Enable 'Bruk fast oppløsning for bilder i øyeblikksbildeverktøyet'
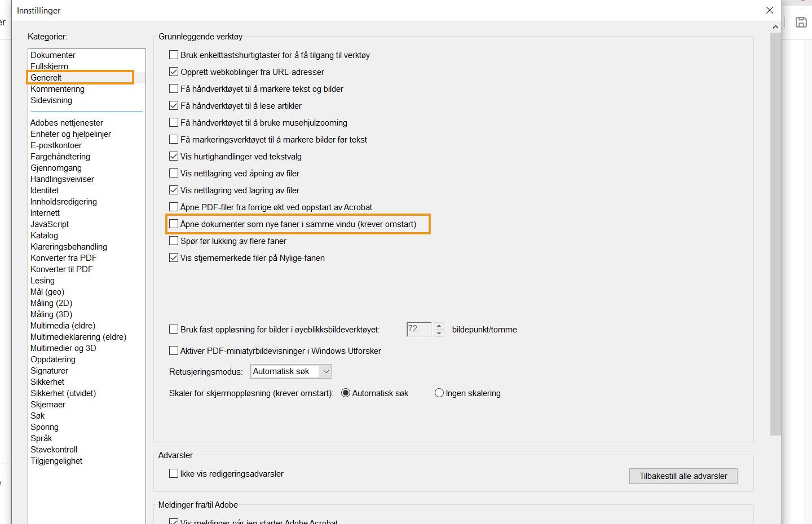This screenshot has width=812, height=524. tap(174, 329)
